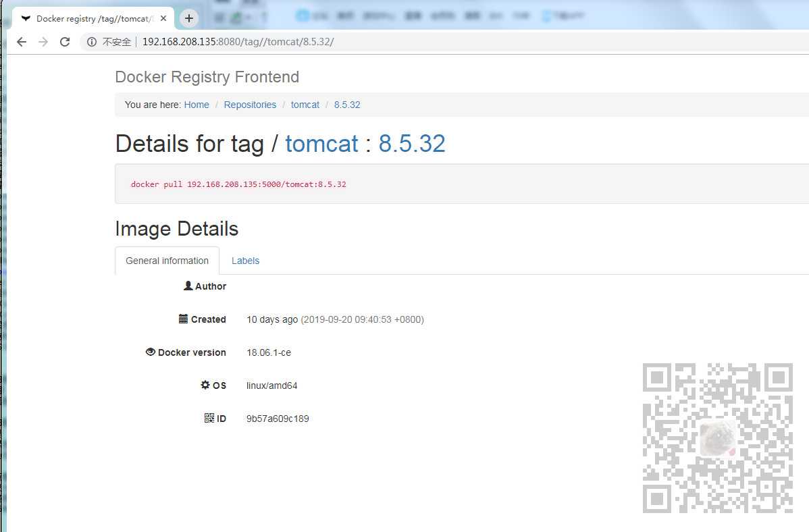Switch to the Labels tab
The width and height of the screenshot is (809, 532).
coord(245,261)
